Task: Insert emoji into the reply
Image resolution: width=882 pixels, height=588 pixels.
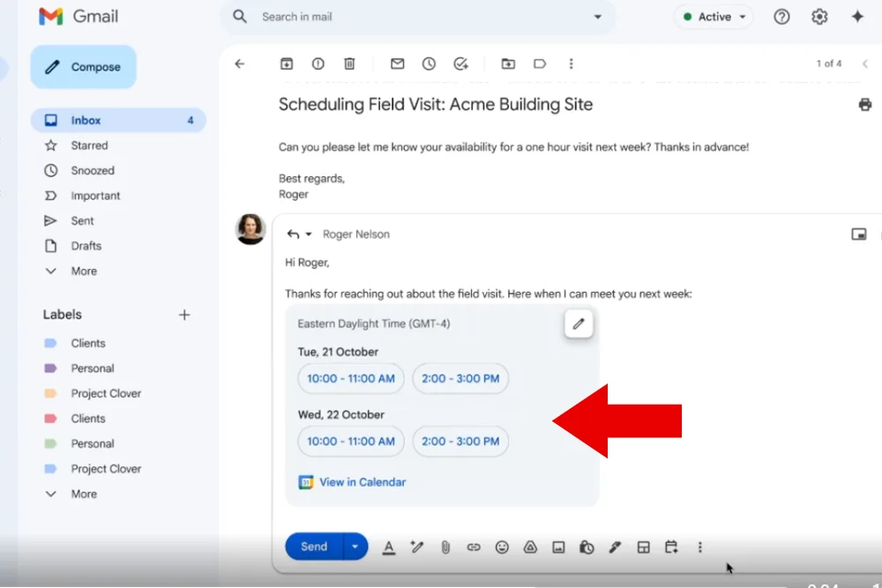Action: (502, 547)
